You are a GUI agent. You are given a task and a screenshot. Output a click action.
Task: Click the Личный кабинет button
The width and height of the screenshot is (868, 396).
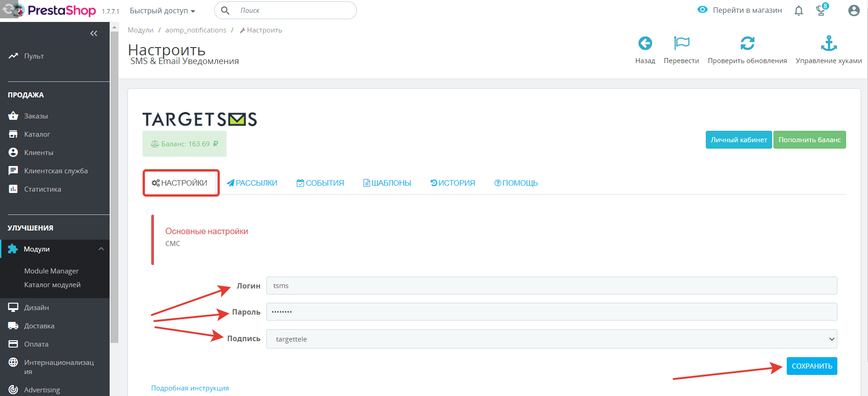(739, 139)
